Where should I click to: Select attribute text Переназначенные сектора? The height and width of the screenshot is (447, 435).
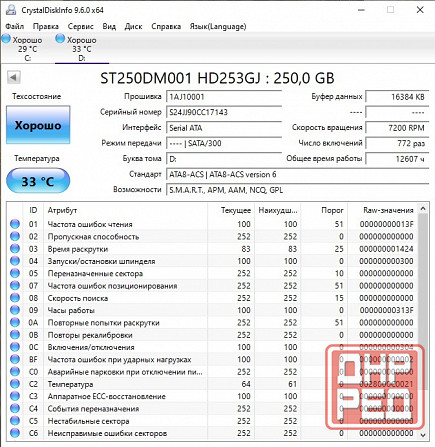pyautogui.click(x=95, y=273)
